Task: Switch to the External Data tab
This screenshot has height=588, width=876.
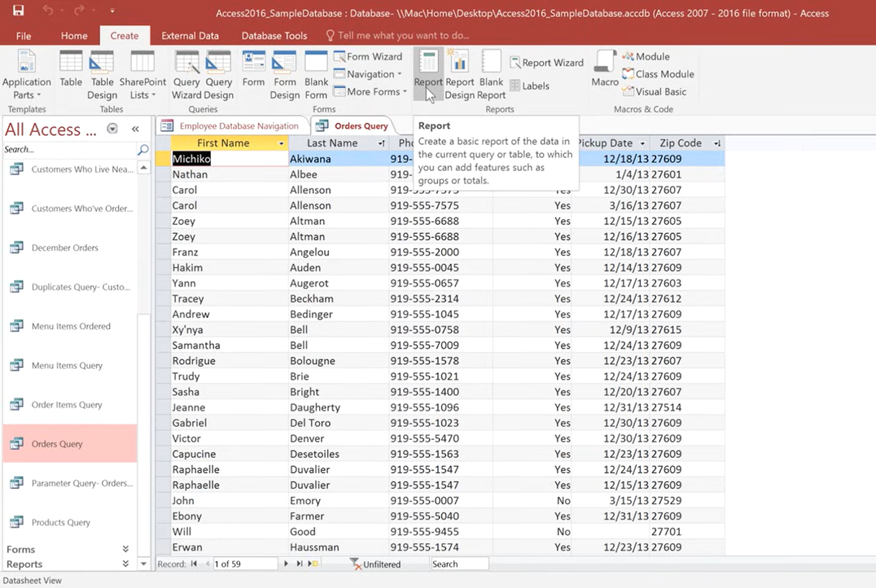Action: 190,36
